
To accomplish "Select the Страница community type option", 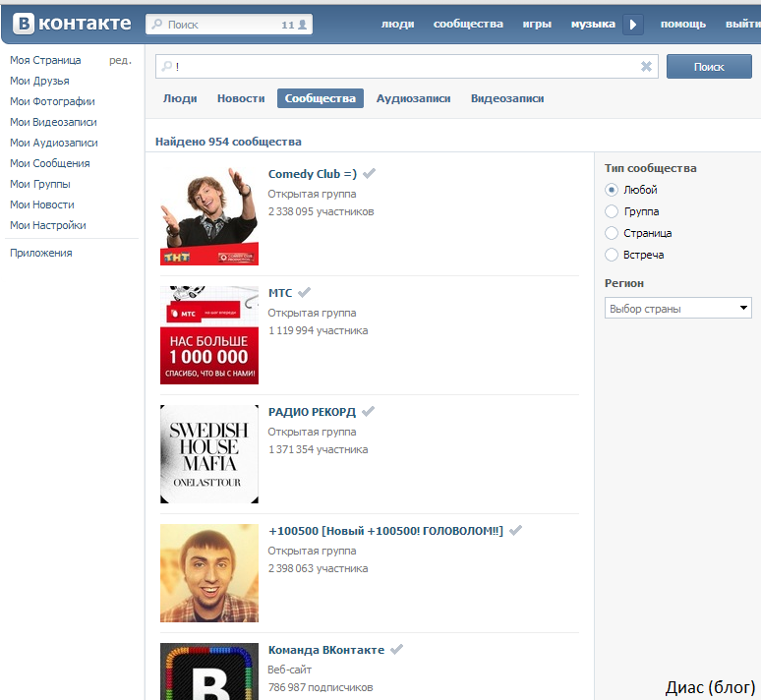I will [612, 233].
